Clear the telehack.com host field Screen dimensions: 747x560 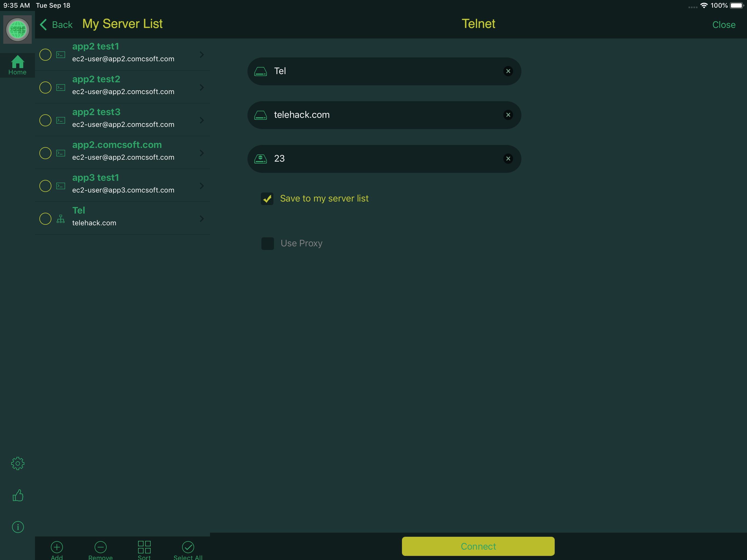(x=508, y=115)
